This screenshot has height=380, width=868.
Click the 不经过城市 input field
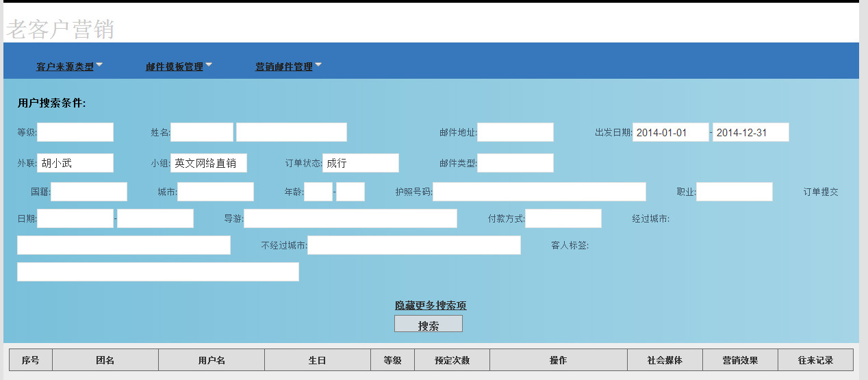413,245
